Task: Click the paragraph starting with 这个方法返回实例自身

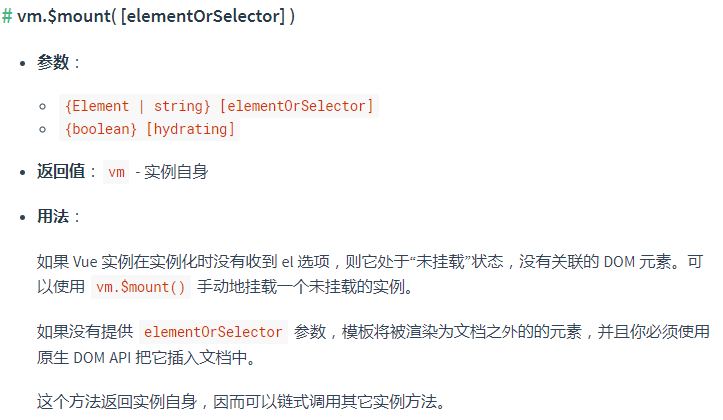Action: pyautogui.click(x=238, y=402)
